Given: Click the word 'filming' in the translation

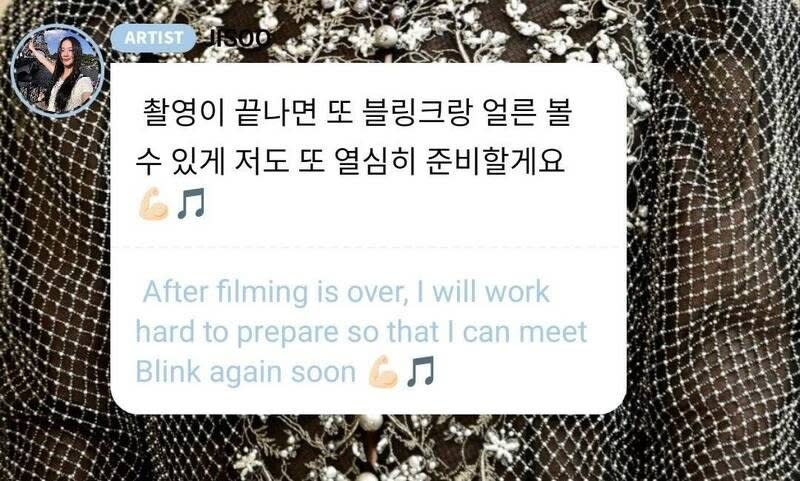Looking at the screenshot, I should (262, 293).
